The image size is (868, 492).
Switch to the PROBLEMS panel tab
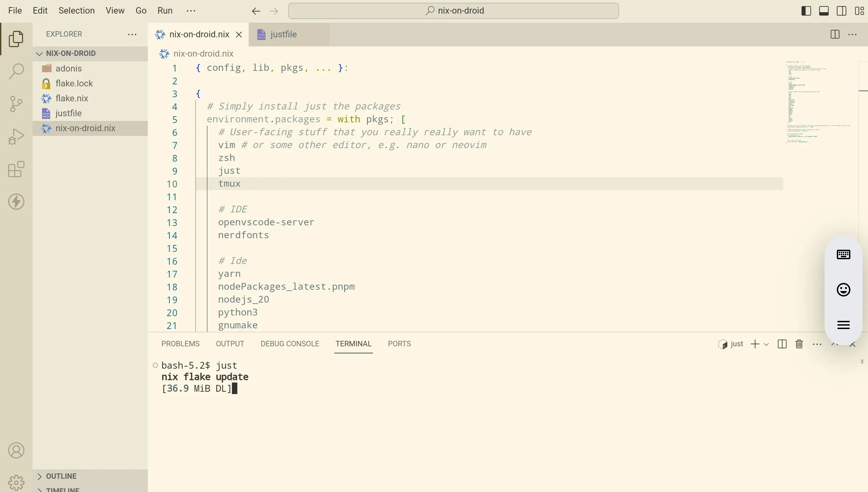(180, 344)
